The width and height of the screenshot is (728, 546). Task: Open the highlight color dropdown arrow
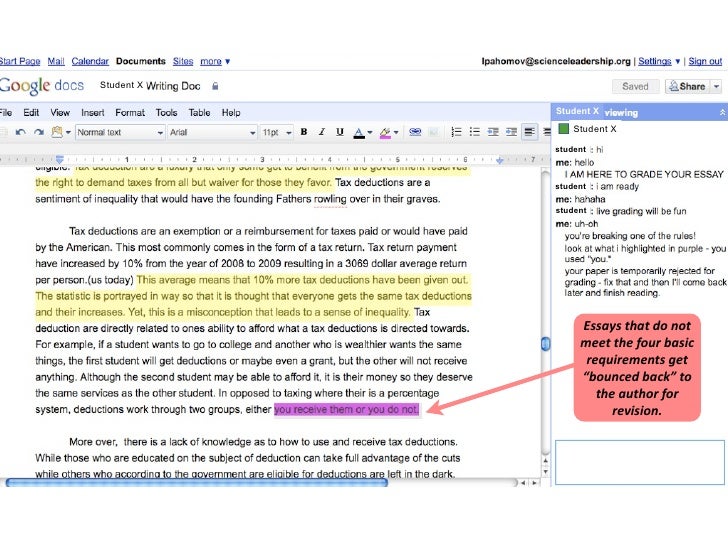pyautogui.click(x=396, y=133)
